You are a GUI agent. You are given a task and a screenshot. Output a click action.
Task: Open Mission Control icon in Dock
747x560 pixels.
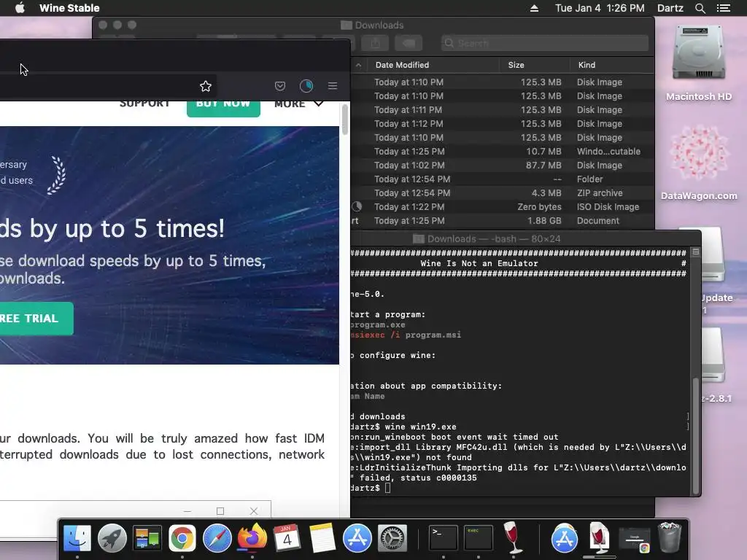147,538
